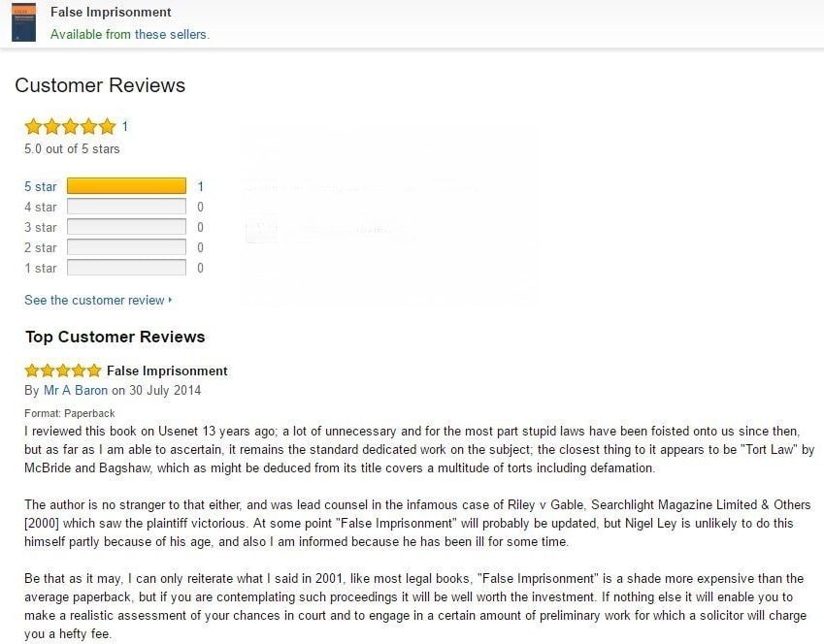Open reviewer profile 'Mr A Baron'

click(76, 390)
